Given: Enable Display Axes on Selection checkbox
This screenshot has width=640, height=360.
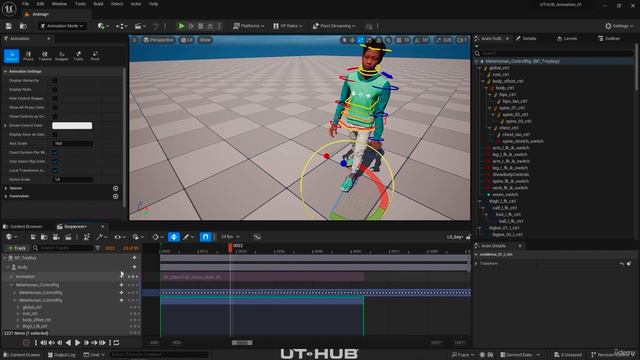Looking at the screenshot, I should click(x=55, y=134).
